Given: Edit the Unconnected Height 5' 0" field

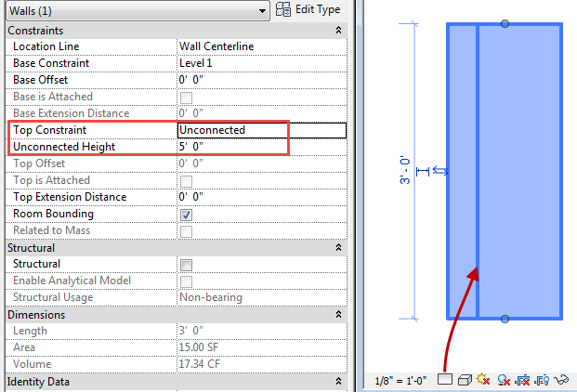Looking at the screenshot, I should [262, 147].
